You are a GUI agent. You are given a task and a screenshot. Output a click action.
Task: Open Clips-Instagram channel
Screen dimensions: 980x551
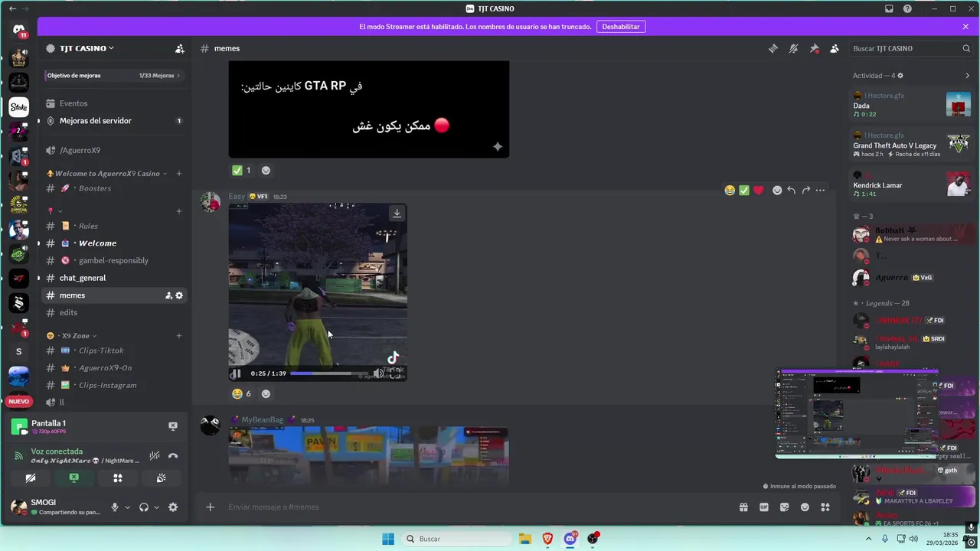click(x=113, y=386)
